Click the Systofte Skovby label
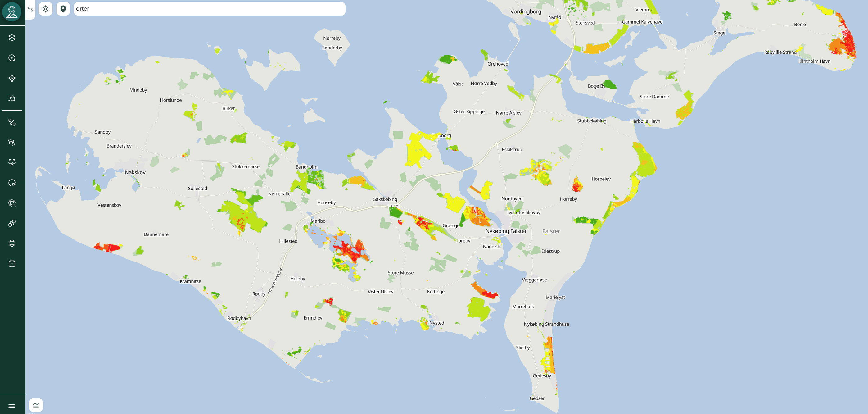This screenshot has width=868, height=414. coord(524,212)
